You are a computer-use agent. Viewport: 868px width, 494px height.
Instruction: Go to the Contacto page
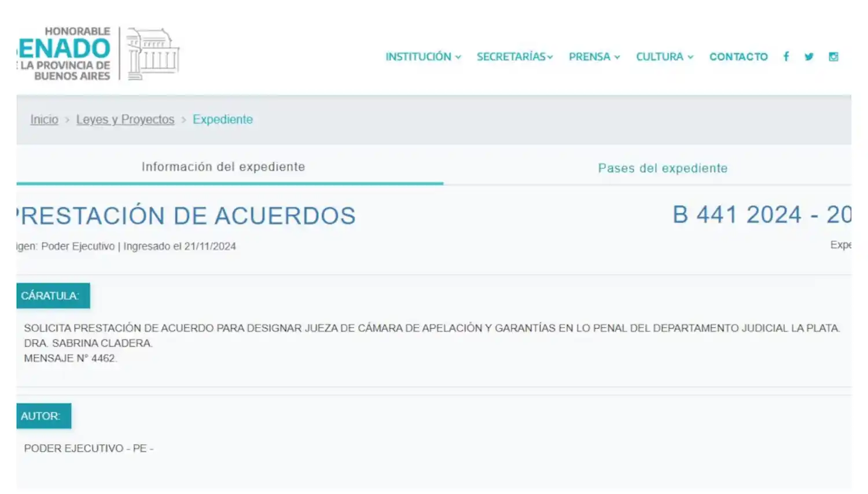738,57
